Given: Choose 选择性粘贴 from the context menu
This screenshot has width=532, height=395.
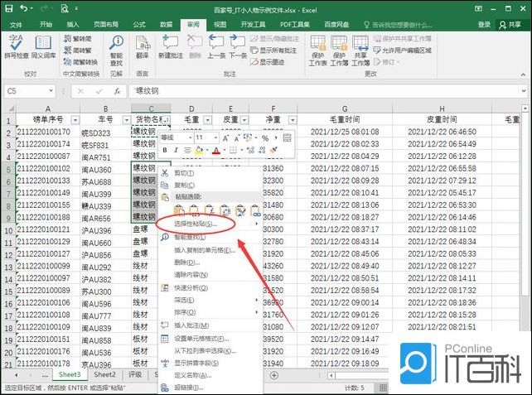Looking at the screenshot, I should point(210,224).
